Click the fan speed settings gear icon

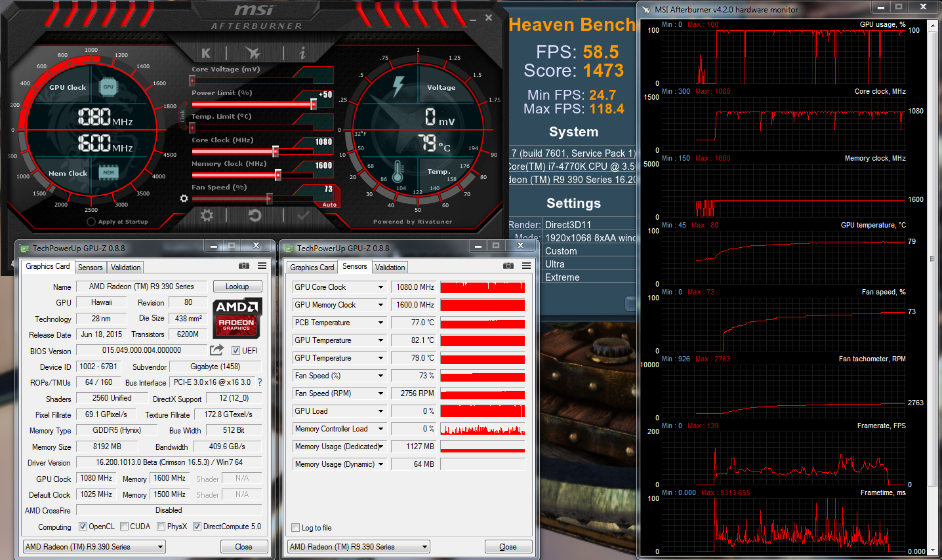(x=184, y=198)
